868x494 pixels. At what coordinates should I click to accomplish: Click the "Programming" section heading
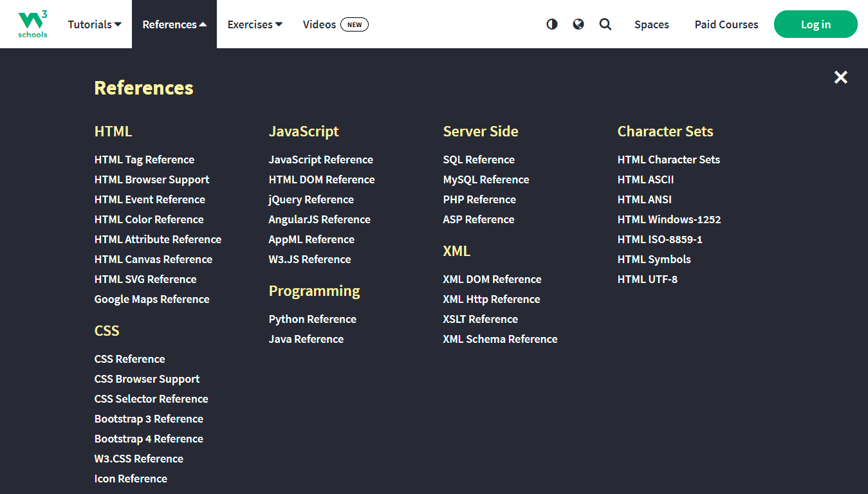[315, 291]
